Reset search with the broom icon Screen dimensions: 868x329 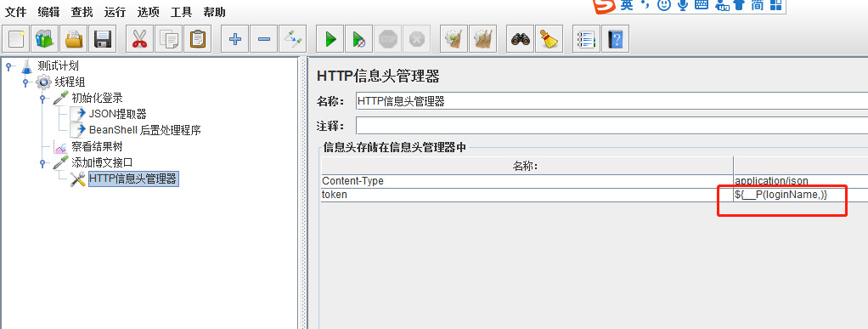550,39
